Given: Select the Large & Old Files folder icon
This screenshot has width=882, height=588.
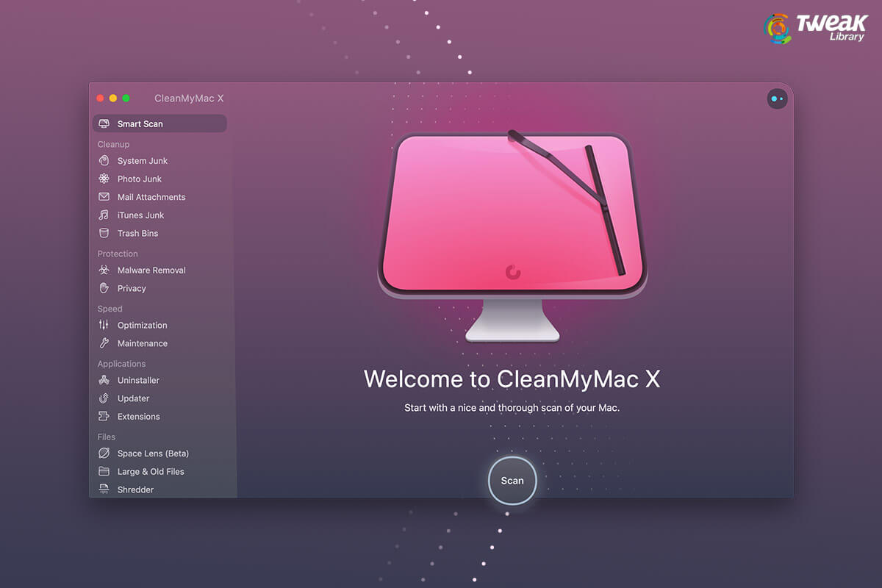Looking at the screenshot, I should click(x=105, y=471).
